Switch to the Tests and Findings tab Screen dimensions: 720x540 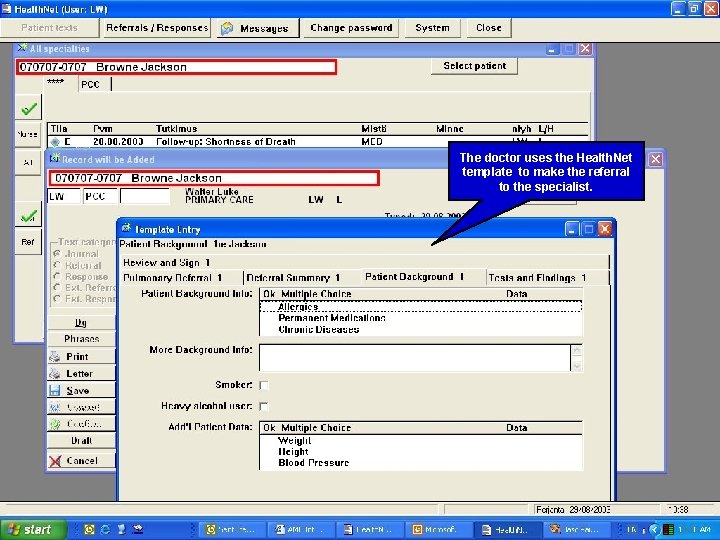tap(547, 278)
